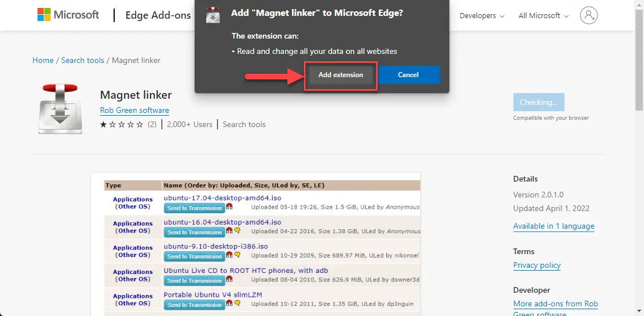Image resolution: width=644 pixels, height=316 pixels.
Task: Click Ubuntu Live CD to ROOT HTC phones
Action: [x=245, y=271]
